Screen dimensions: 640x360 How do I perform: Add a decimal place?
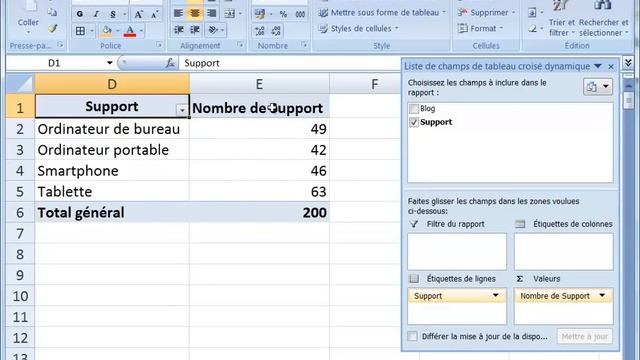[x=260, y=31]
